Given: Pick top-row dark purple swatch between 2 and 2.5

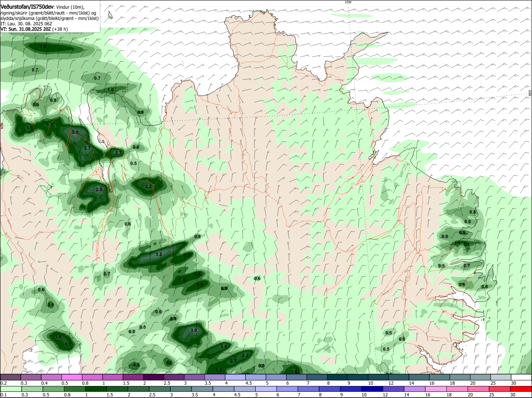Looking at the screenshot, I should [x=153, y=377].
